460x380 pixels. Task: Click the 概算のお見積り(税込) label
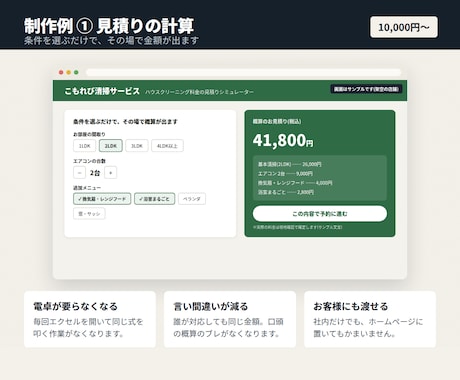click(277, 121)
